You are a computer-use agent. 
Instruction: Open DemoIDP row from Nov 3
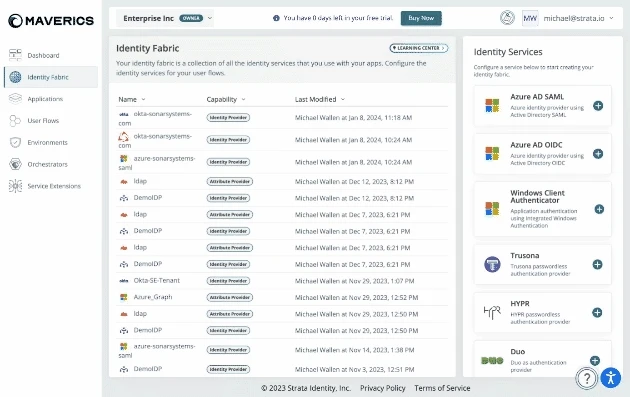(x=282, y=369)
